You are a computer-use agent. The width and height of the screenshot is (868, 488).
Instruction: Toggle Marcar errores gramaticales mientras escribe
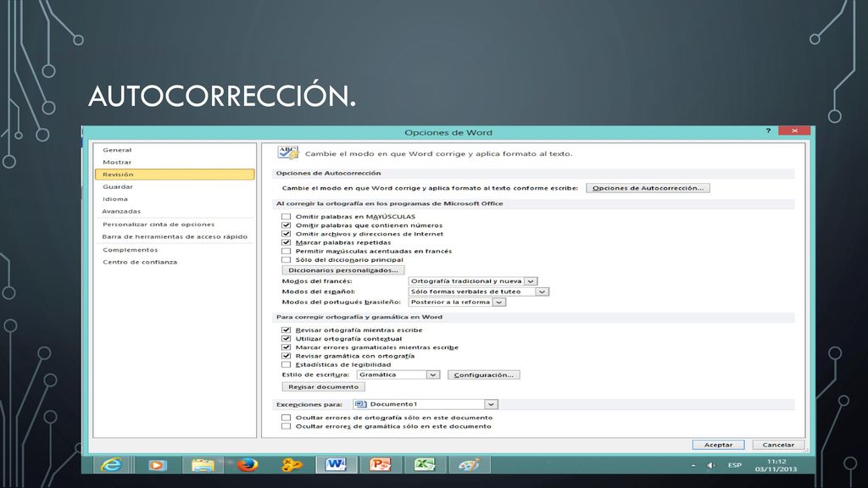[287, 347]
